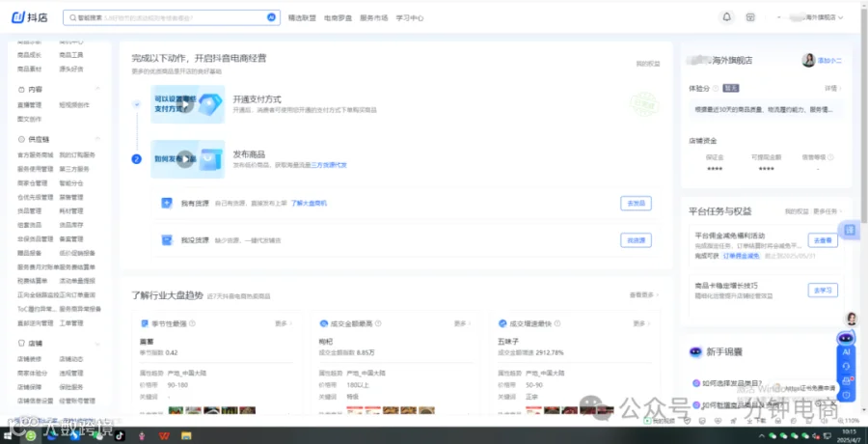Click the 去学习 task button
Image resolution: width=868 pixels, height=444 pixels.
(823, 290)
